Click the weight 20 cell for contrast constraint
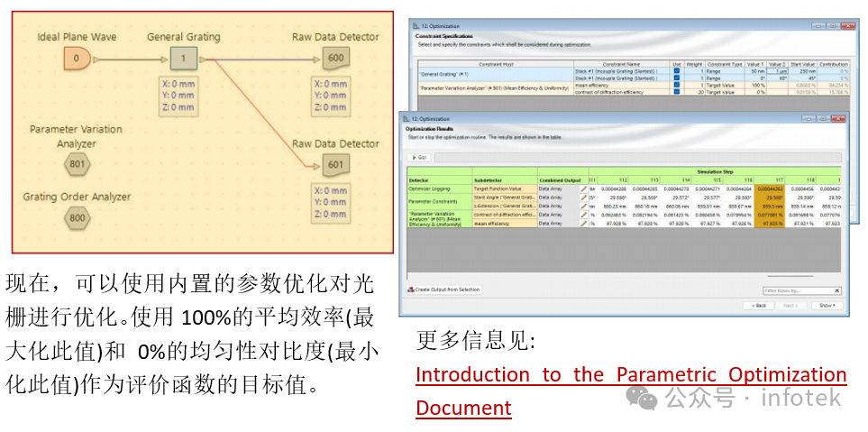The image size is (868, 432). tap(694, 92)
